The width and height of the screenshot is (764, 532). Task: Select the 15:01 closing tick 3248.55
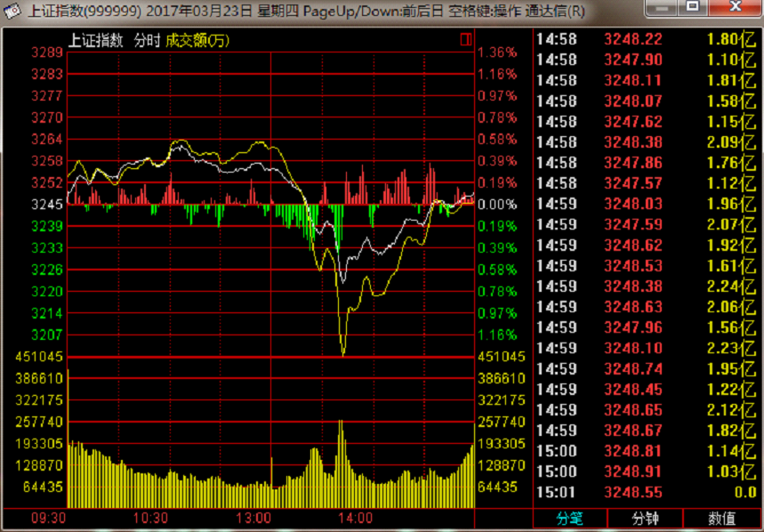[x=646, y=492]
